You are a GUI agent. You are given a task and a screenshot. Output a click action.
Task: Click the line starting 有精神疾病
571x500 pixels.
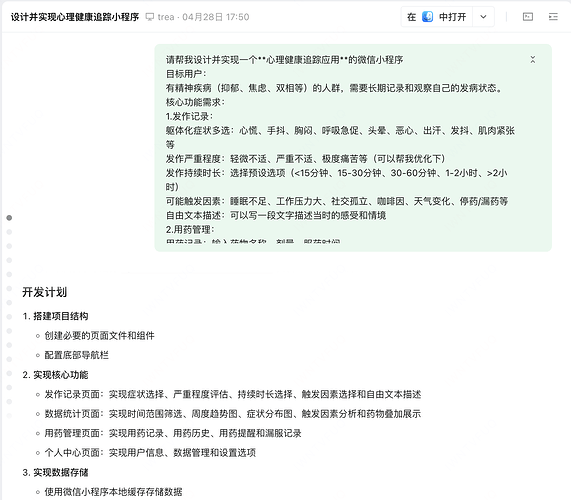(x=334, y=88)
